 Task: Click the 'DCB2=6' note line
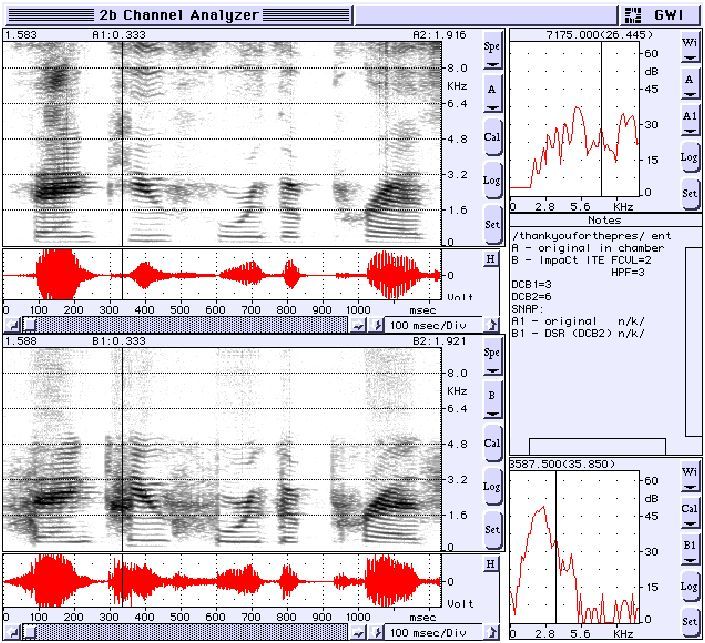point(531,296)
